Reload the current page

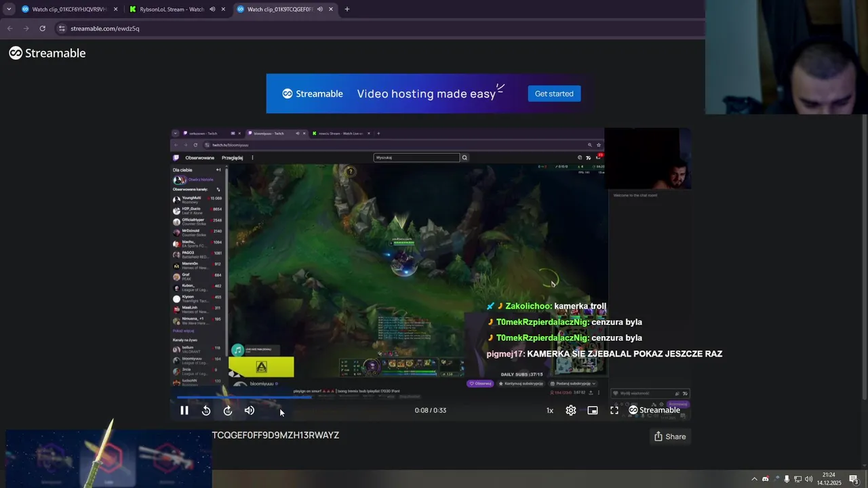42,28
